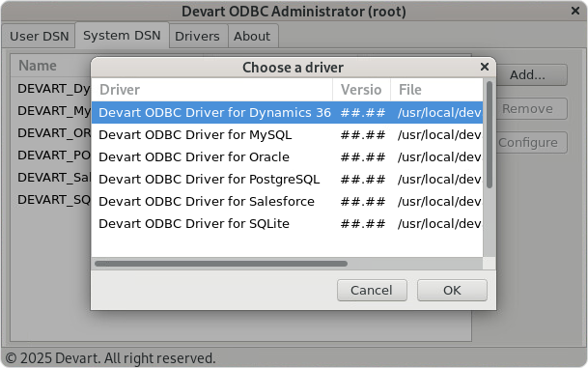Cancel the Choose a driver dialog
The image size is (588, 368).
click(x=372, y=290)
